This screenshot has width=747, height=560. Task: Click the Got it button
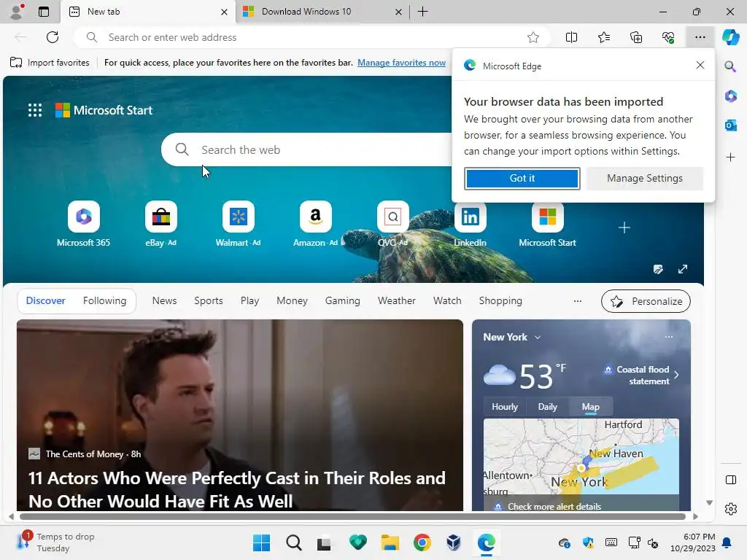pos(522,178)
